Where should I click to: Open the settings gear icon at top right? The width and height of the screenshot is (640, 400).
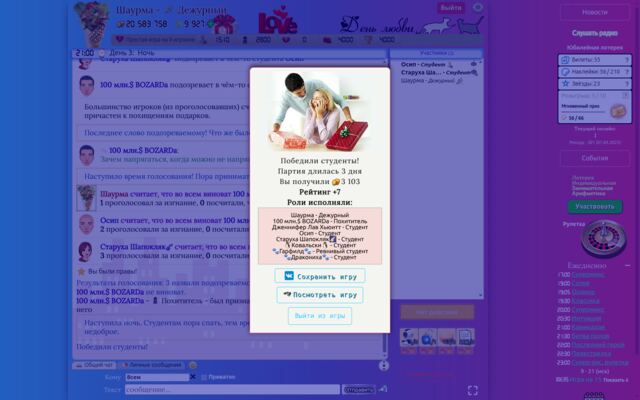478,7
